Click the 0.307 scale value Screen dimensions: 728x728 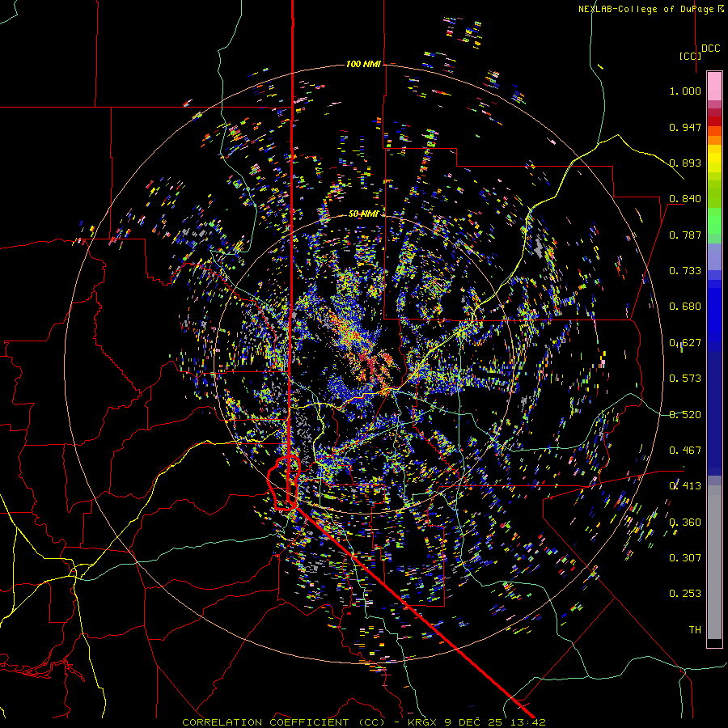[x=685, y=558]
